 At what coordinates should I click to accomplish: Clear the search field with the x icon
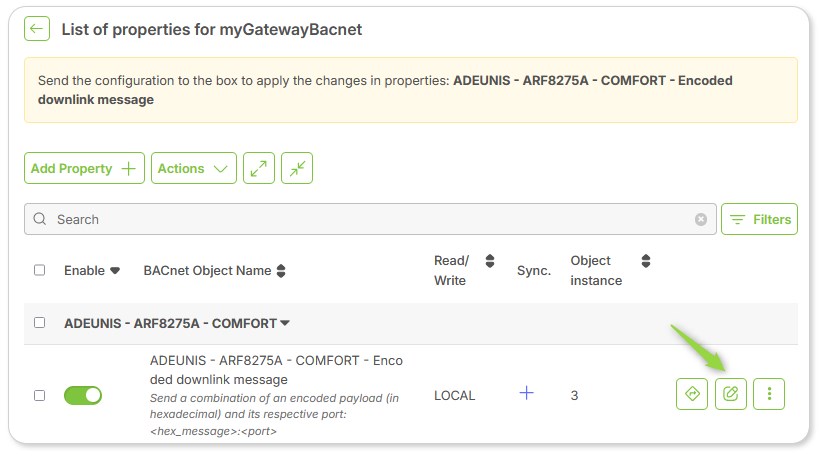tap(701, 219)
